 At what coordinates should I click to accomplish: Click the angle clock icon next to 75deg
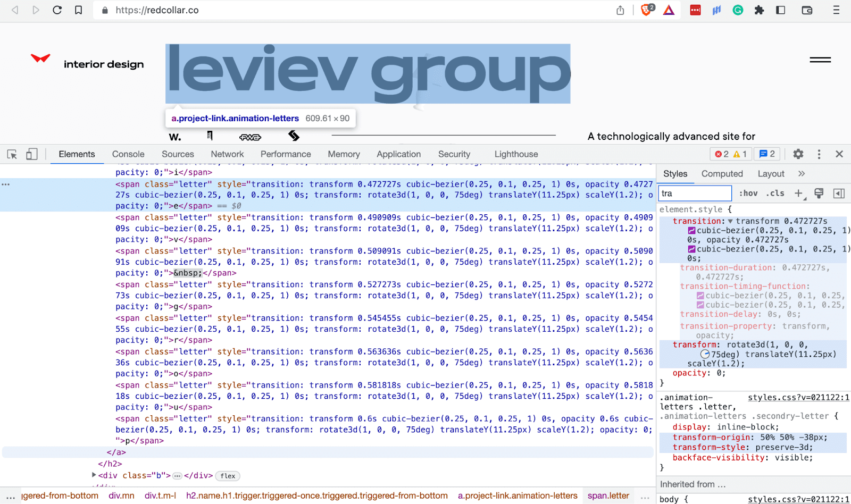click(705, 354)
